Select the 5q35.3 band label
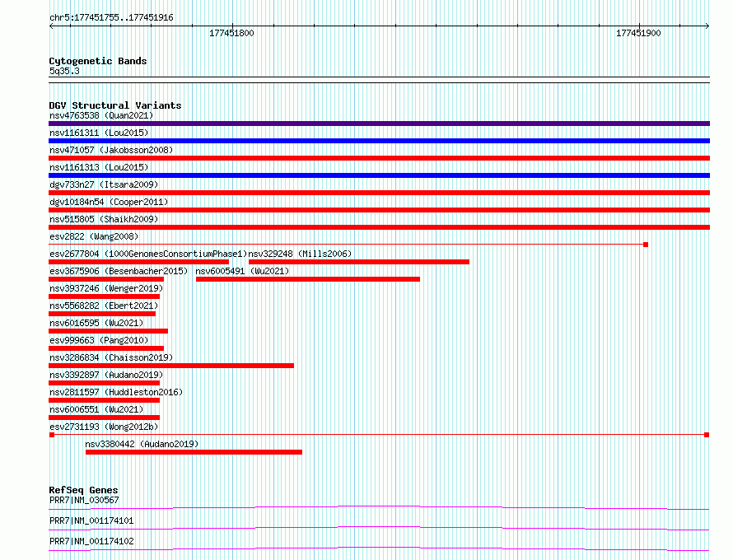Viewport: 733px width, 560px height. pyautogui.click(x=64, y=71)
